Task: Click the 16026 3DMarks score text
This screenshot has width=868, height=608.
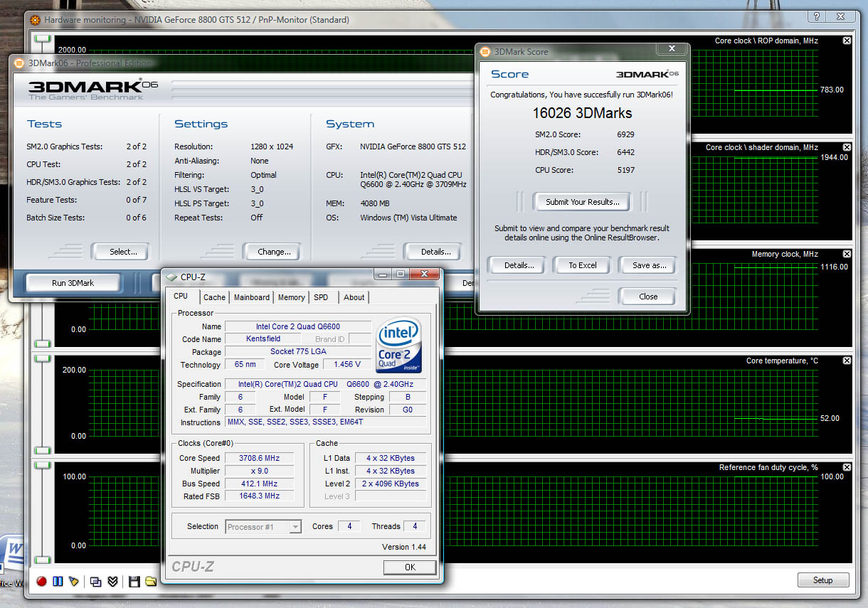Action: coord(582,112)
